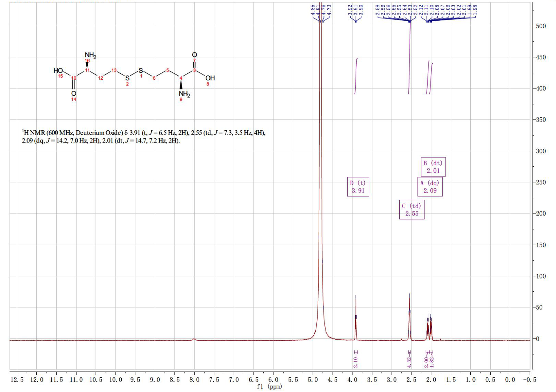The height and width of the screenshot is (392, 556).
Task: Click the 150 tick label on the intensity axis
Action: (x=541, y=245)
